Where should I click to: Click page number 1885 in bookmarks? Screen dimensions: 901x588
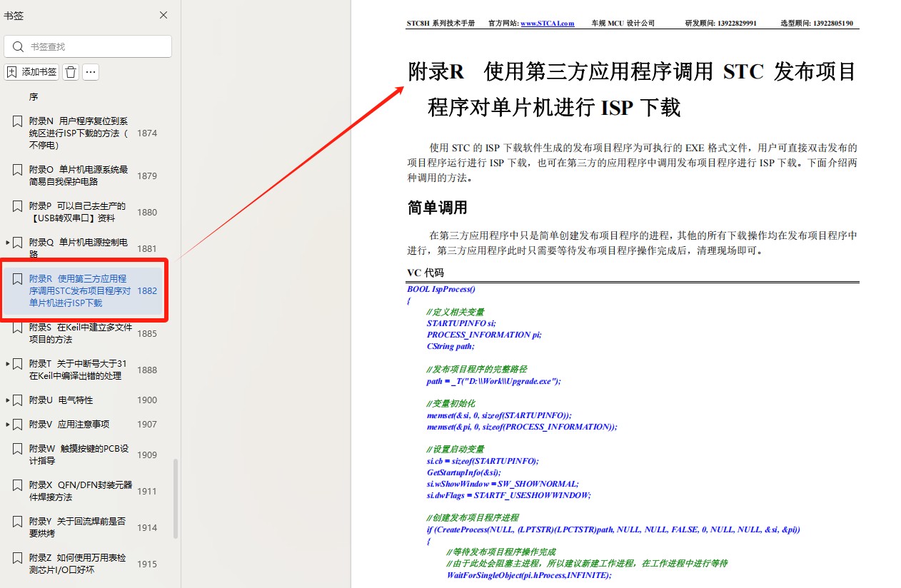pyautogui.click(x=147, y=333)
